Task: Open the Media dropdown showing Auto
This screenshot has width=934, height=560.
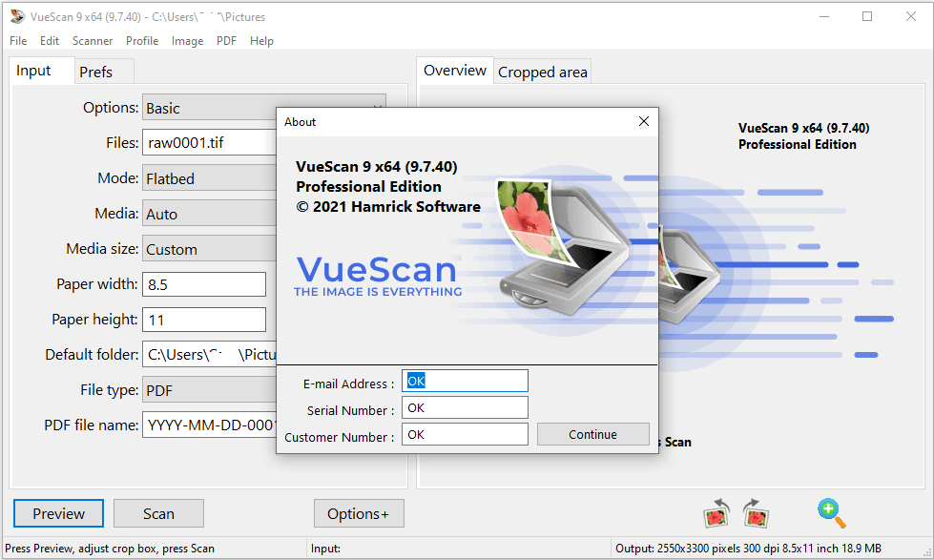Action: point(209,214)
